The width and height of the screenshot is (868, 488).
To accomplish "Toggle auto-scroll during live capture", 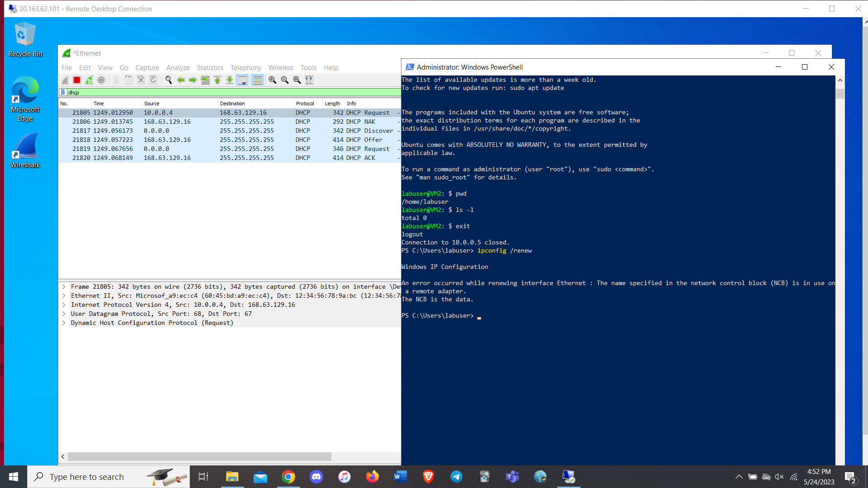I will [242, 80].
